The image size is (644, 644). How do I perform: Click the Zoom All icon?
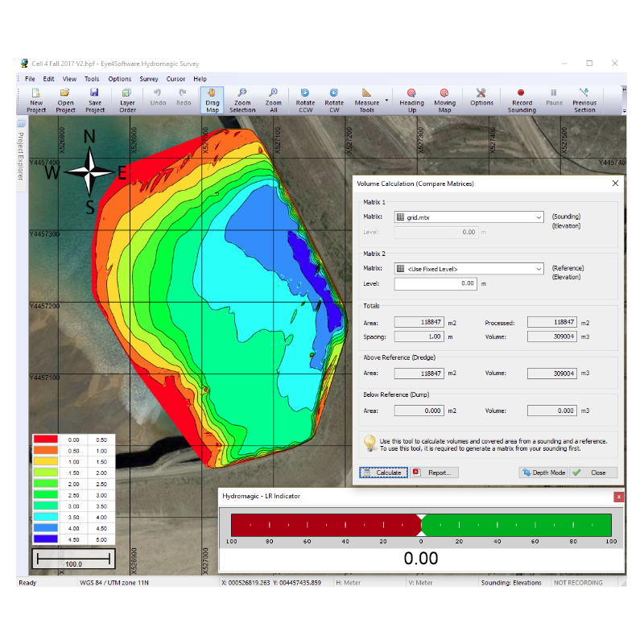tap(273, 100)
